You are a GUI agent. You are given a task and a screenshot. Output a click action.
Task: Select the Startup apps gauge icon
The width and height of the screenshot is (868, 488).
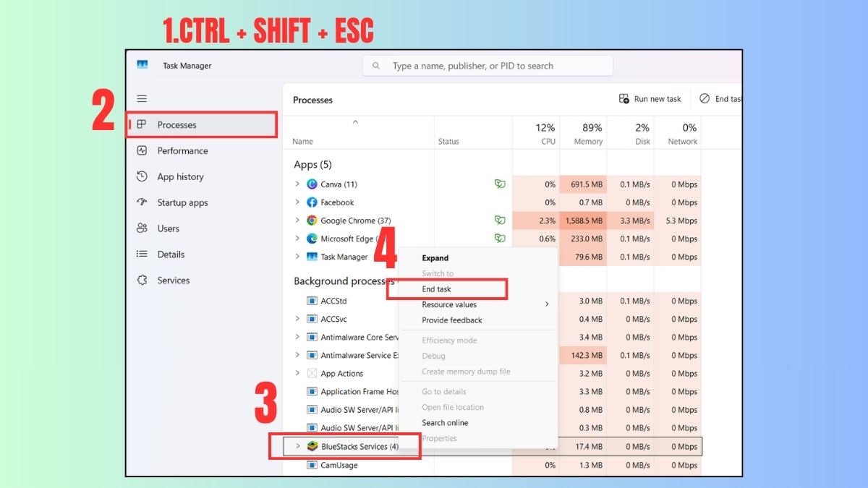click(x=142, y=202)
